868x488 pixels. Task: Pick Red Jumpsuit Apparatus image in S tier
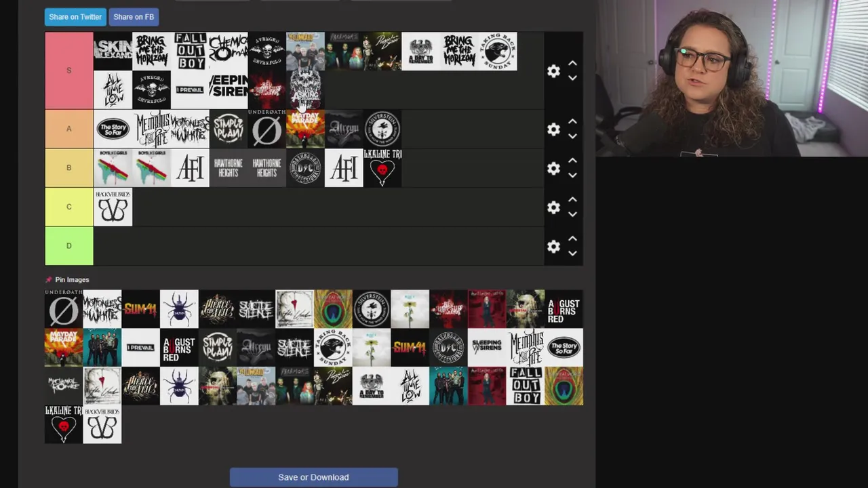click(267, 89)
